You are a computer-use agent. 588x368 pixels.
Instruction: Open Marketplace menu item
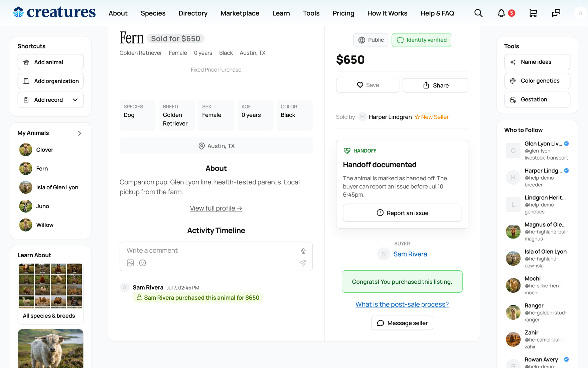pyautogui.click(x=240, y=13)
